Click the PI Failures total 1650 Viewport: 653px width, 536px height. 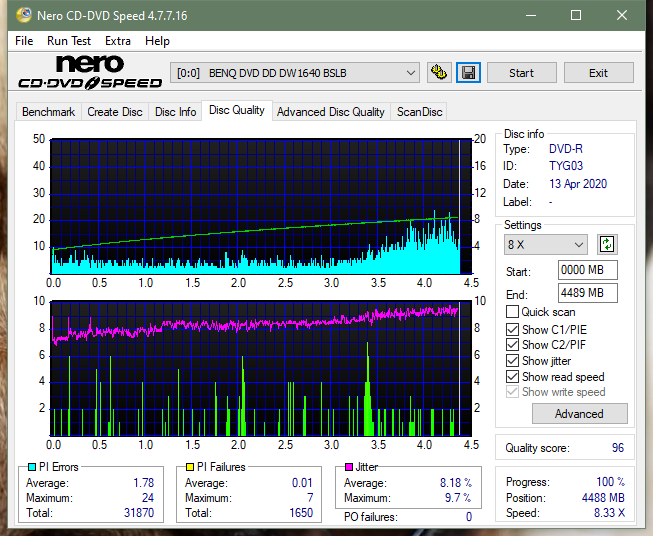point(301,512)
